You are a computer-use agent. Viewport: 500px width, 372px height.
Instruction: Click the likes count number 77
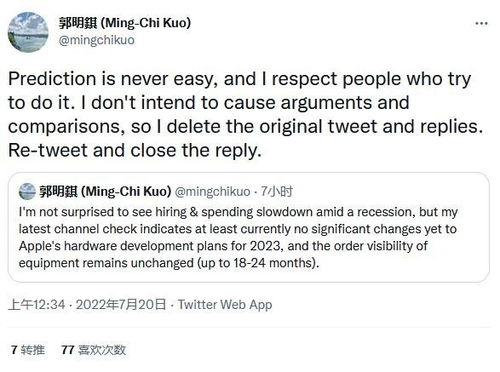(68, 350)
